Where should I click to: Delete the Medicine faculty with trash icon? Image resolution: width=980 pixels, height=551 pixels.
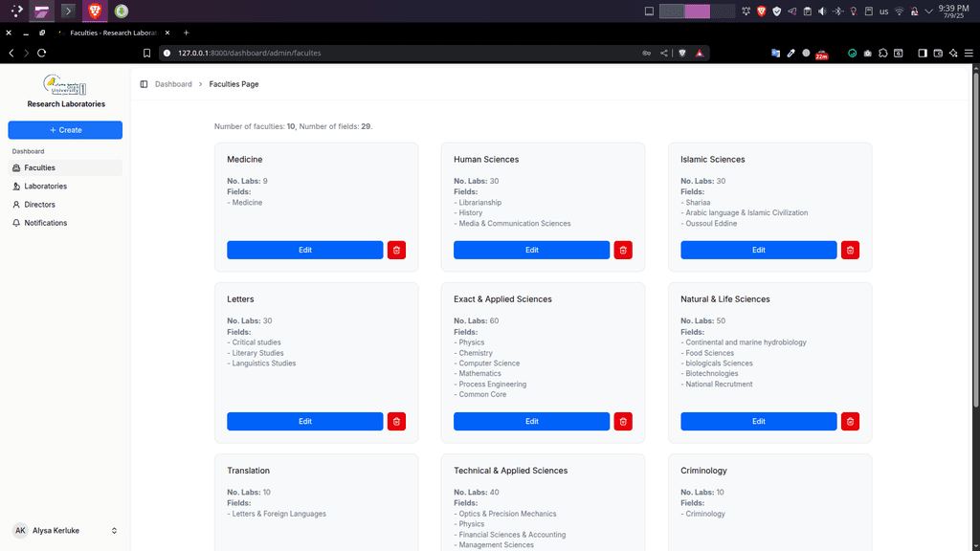396,250
